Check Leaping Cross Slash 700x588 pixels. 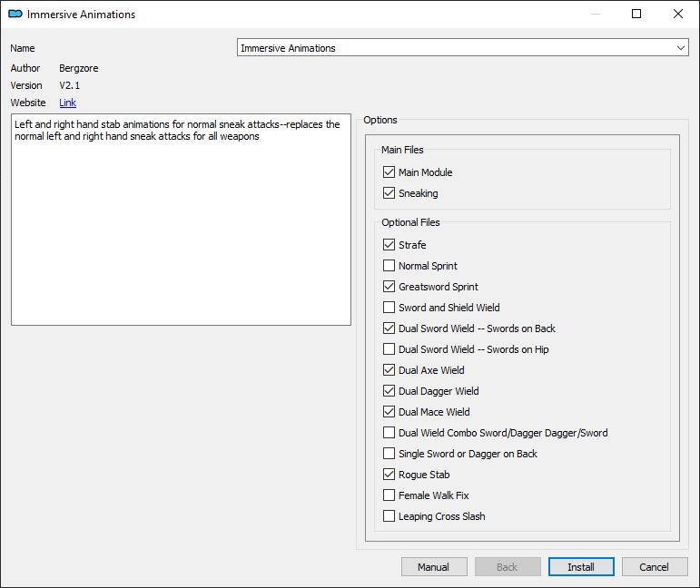[389, 516]
